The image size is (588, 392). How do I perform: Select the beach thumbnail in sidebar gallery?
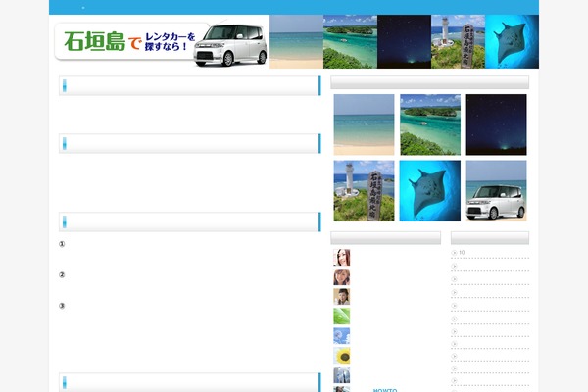tap(364, 124)
